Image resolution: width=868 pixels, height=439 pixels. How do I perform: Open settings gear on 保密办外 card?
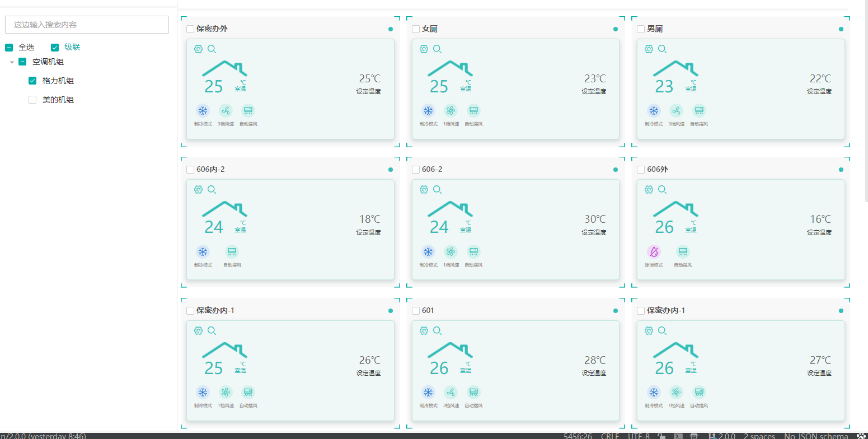[x=198, y=49]
